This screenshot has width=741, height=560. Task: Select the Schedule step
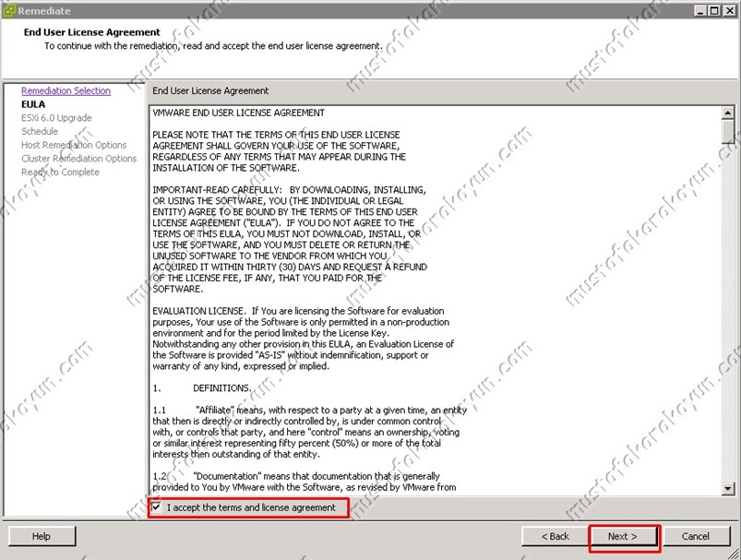(x=40, y=131)
